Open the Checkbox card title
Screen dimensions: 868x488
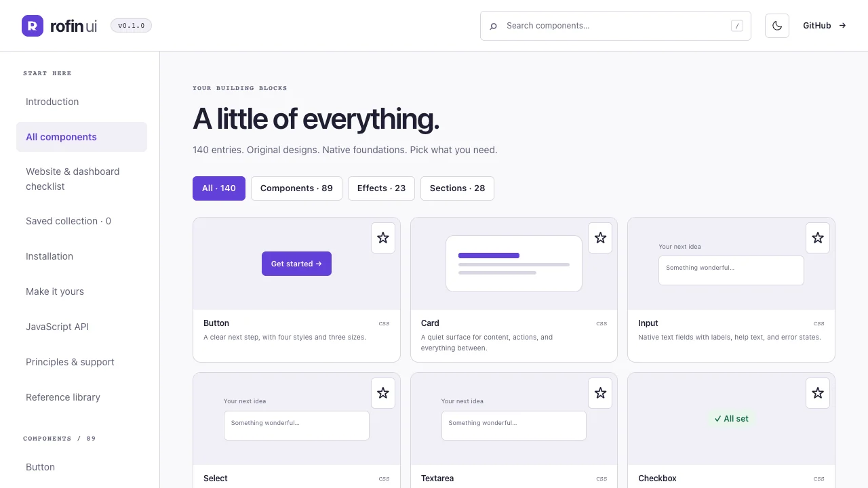(657, 479)
